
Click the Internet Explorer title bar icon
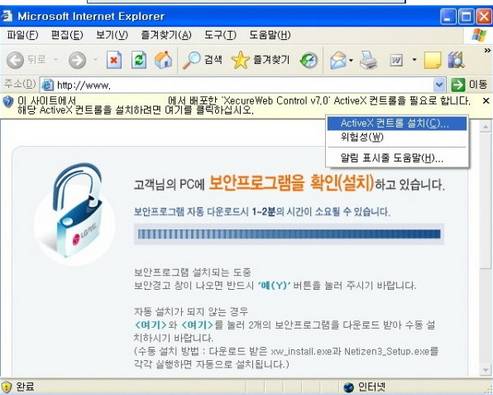tap(6, 16)
